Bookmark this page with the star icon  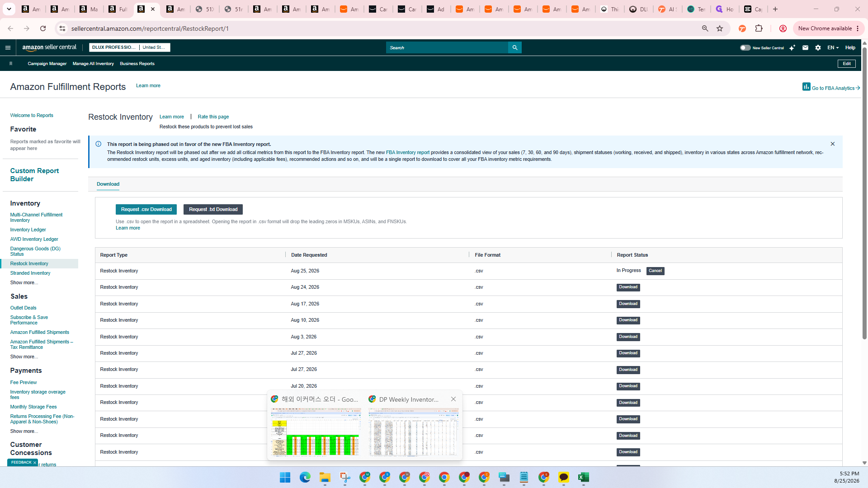720,28
